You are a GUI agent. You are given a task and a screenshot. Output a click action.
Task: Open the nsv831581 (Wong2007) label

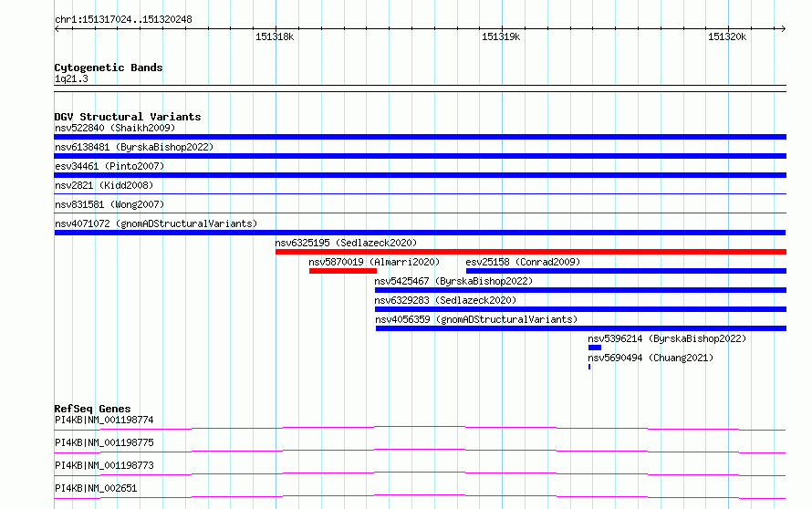coord(109,204)
